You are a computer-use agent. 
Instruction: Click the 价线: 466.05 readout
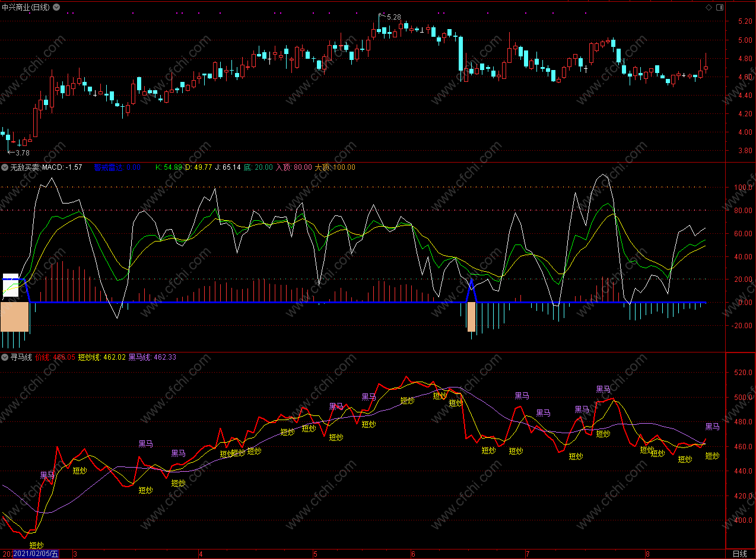tap(55, 357)
